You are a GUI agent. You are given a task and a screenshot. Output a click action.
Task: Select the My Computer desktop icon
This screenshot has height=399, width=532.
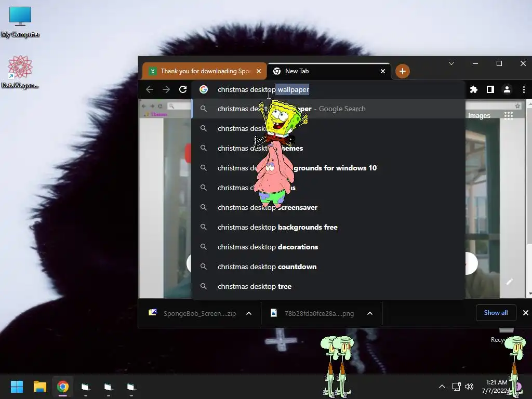tap(20, 22)
